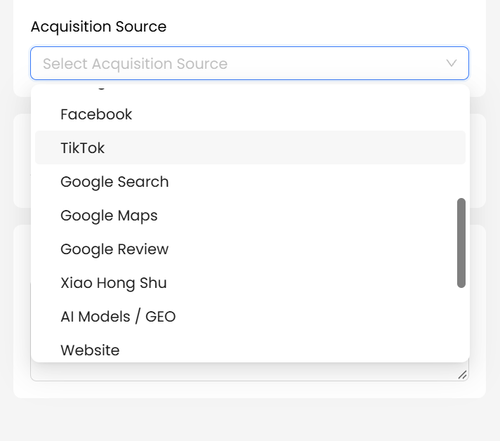Focus the Select Acquisition Source combo box
Screen dimensions: 500x441
click(x=249, y=63)
